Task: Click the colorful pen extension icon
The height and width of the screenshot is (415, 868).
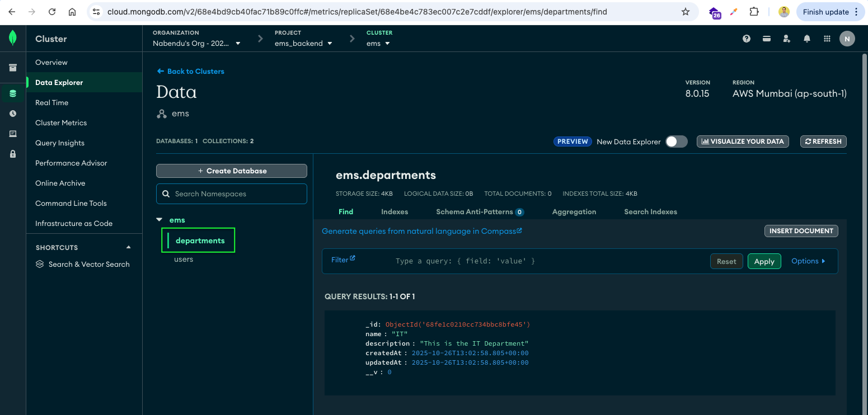Action: click(734, 12)
